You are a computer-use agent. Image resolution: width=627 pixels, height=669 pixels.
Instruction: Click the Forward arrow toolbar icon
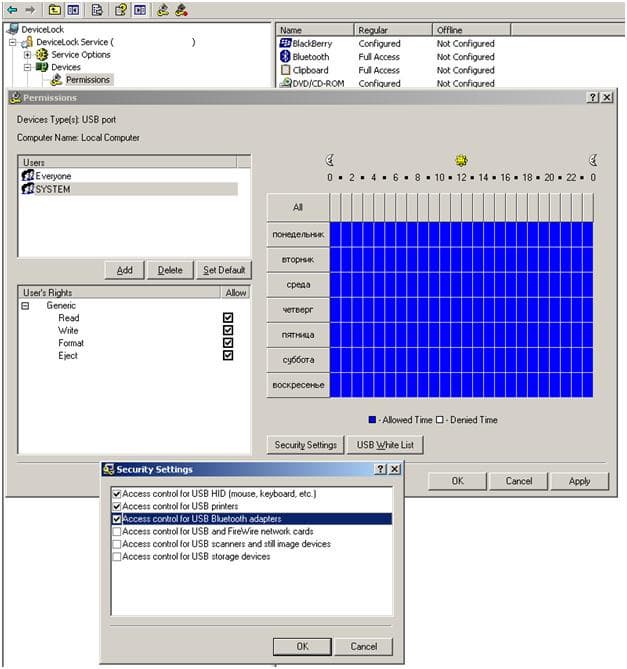(30, 9)
